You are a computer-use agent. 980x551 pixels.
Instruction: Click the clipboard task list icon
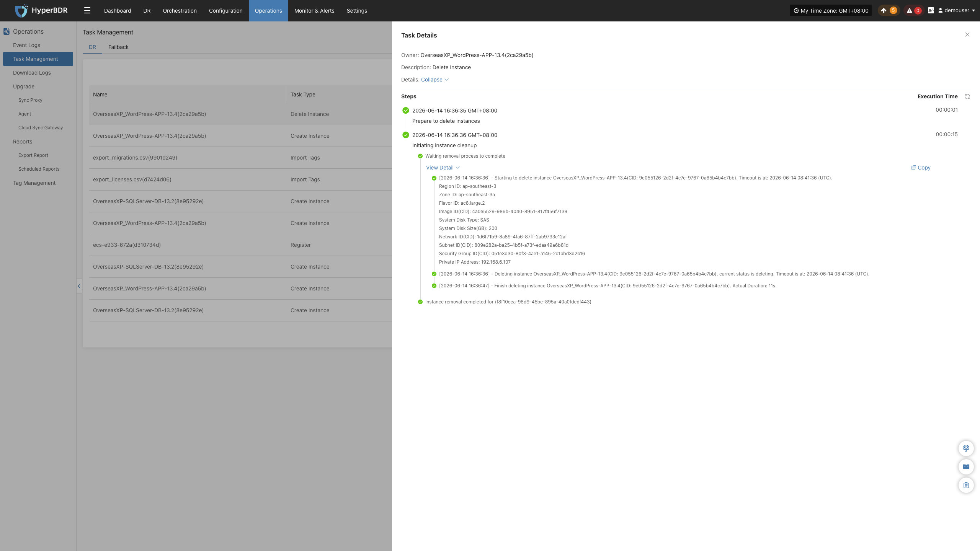(966, 485)
